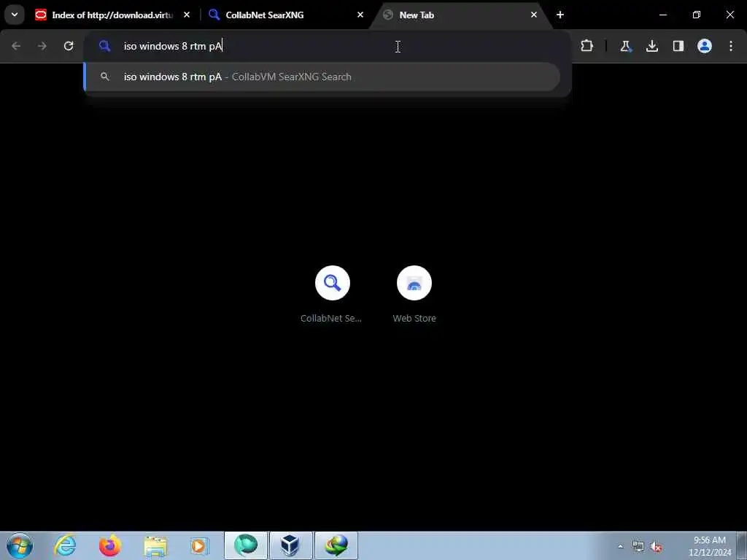
Task: Close the browser window
Action: tap(729, 15)
